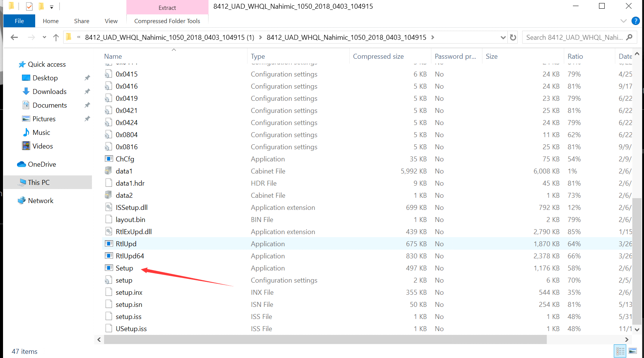The image size is (644, 358).
Task: Open the Quick Access Toolbar customize dropdown
Action: tap(52, 7)
